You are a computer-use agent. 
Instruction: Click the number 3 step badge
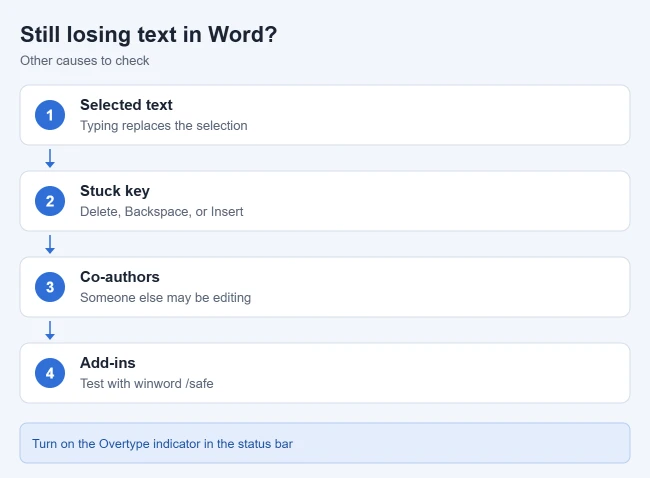(x=50, y=287)
